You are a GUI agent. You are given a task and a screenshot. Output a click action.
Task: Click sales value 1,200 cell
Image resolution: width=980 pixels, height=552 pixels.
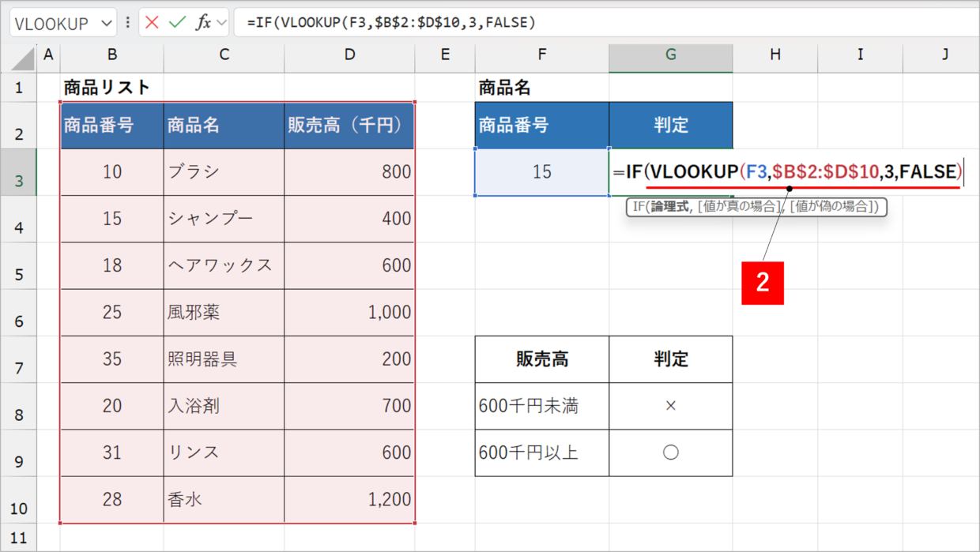(349, 499)
